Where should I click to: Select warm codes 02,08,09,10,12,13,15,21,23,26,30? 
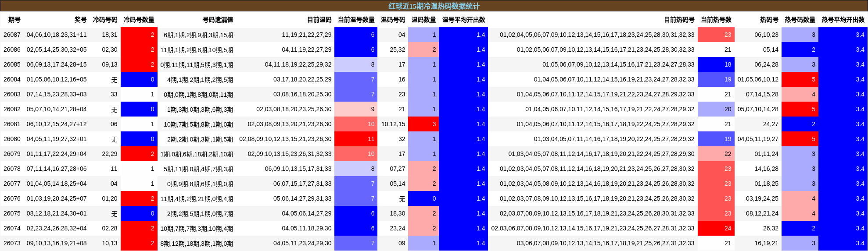point(285,139)
